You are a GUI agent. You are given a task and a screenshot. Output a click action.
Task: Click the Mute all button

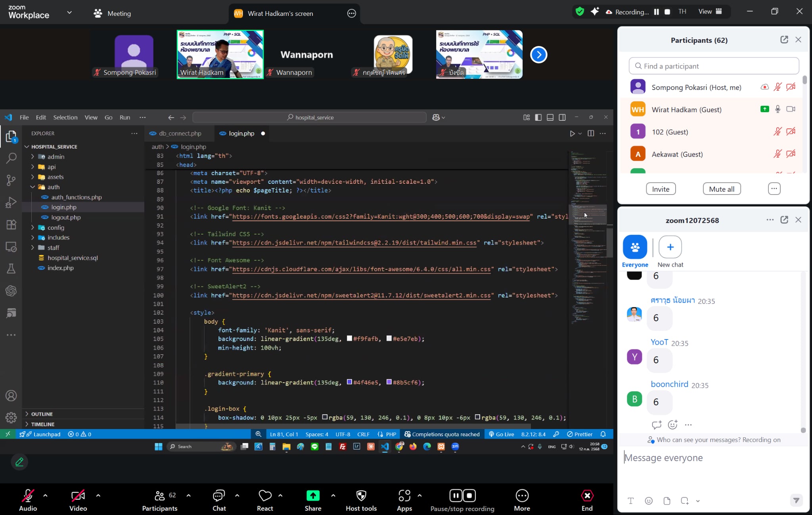pyautogui.click(x=722, y=189)
